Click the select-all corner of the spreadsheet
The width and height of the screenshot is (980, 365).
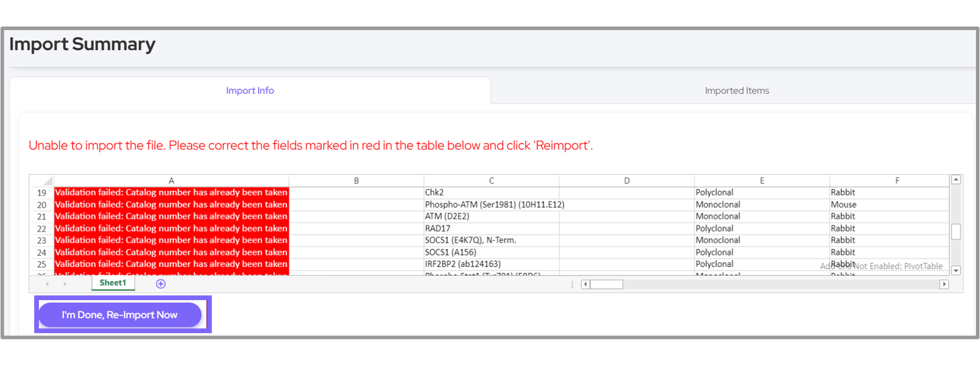(x=41, y=180)
